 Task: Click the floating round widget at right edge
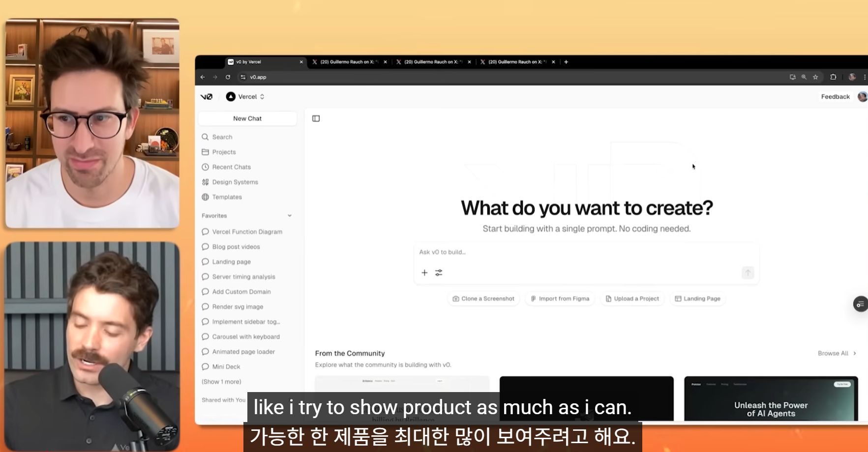pos(860,304)
